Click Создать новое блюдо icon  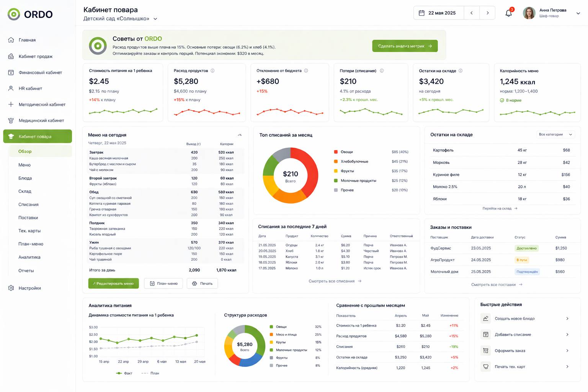coord(486,318)
